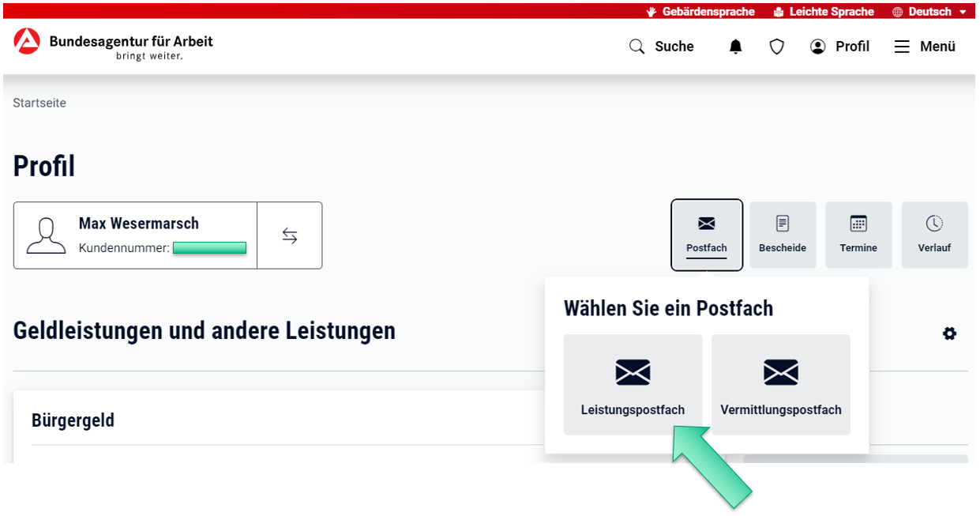Click the Gebärdensprache link
980x516 pixels.
pos(700,12)
